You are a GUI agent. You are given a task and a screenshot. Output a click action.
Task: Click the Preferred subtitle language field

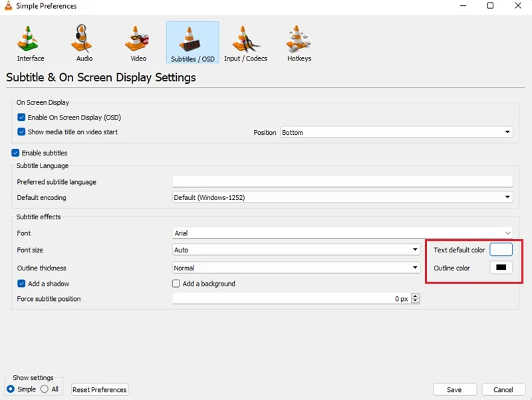342,181
